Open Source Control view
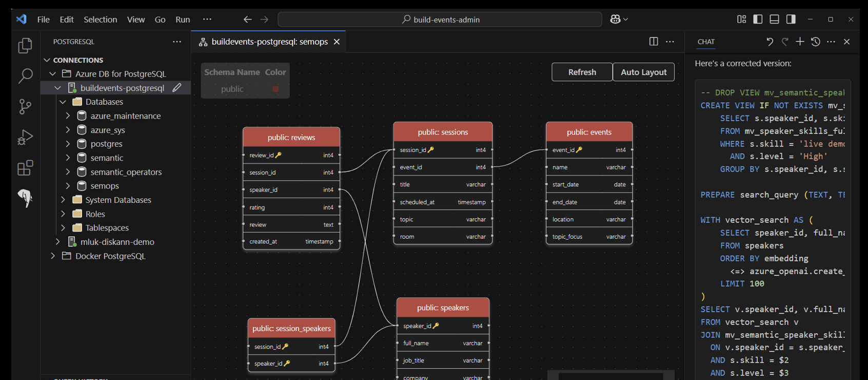 click(25, 106)
